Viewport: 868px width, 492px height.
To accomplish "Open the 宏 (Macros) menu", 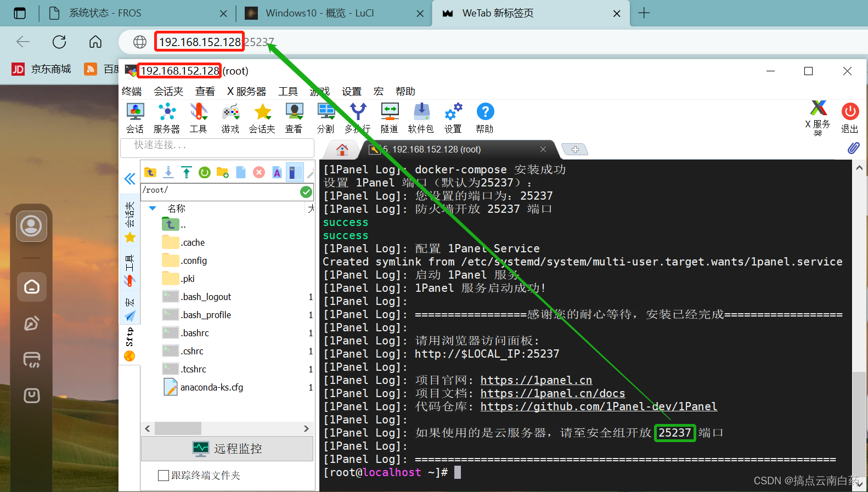I will [379, 91].
